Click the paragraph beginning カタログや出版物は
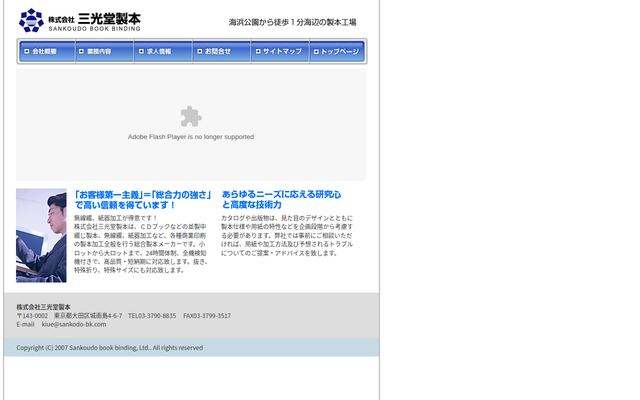The width and height of the screenshot is (640, 400). [x=287, y=236]
